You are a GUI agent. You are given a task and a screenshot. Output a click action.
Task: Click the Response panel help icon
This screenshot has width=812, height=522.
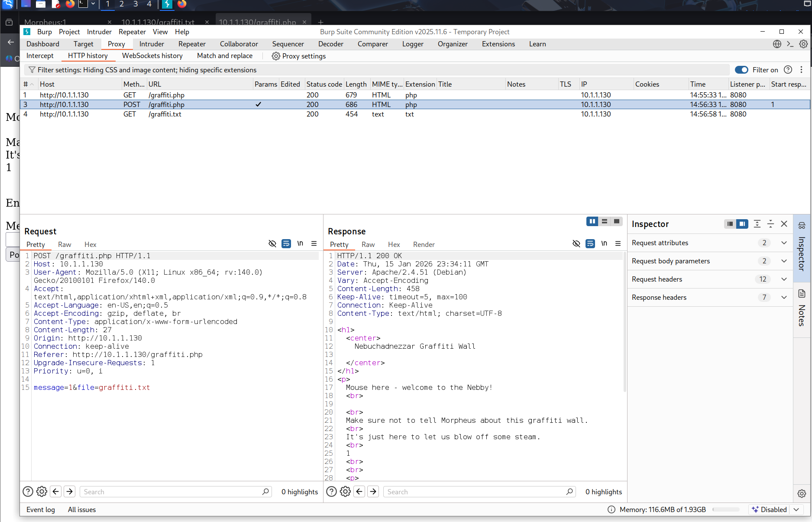[331, 492]
